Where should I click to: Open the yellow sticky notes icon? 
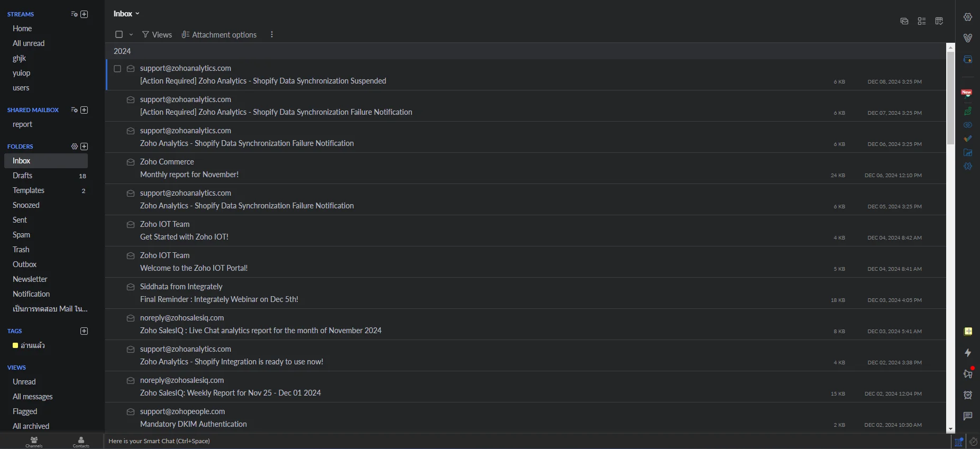pos(968,332)
